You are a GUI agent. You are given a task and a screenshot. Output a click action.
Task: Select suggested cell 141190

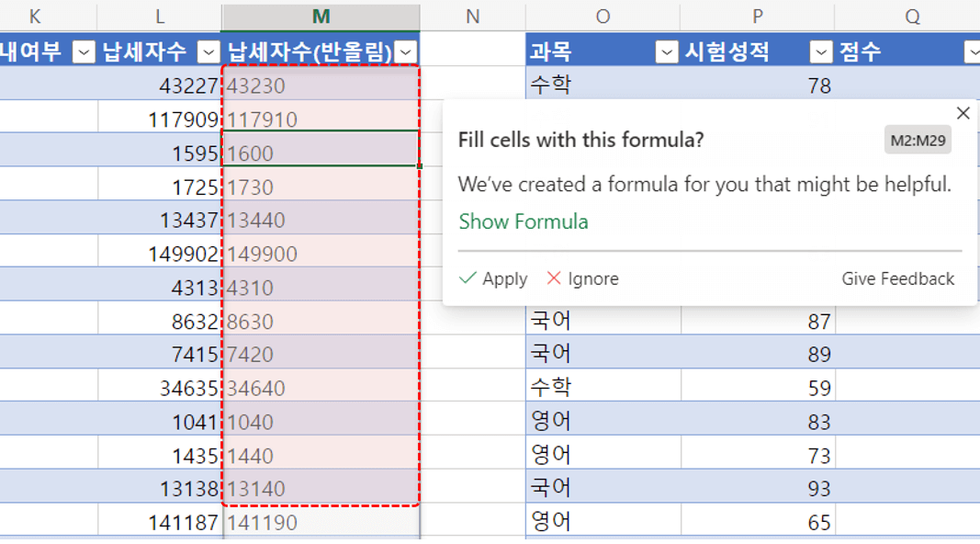(x=321, y=520)
